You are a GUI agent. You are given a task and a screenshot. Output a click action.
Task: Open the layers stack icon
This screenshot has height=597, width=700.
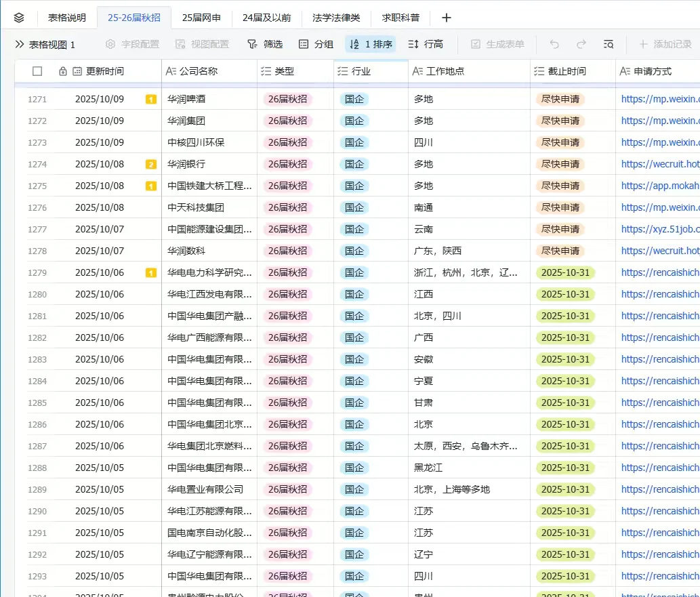point(19,18)
